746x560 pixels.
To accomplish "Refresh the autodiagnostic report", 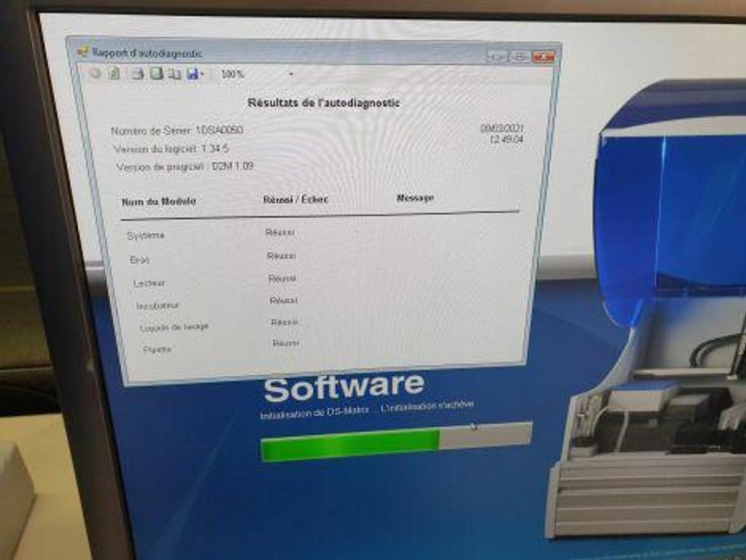I will pyautogui.click(x=113, y=73).
